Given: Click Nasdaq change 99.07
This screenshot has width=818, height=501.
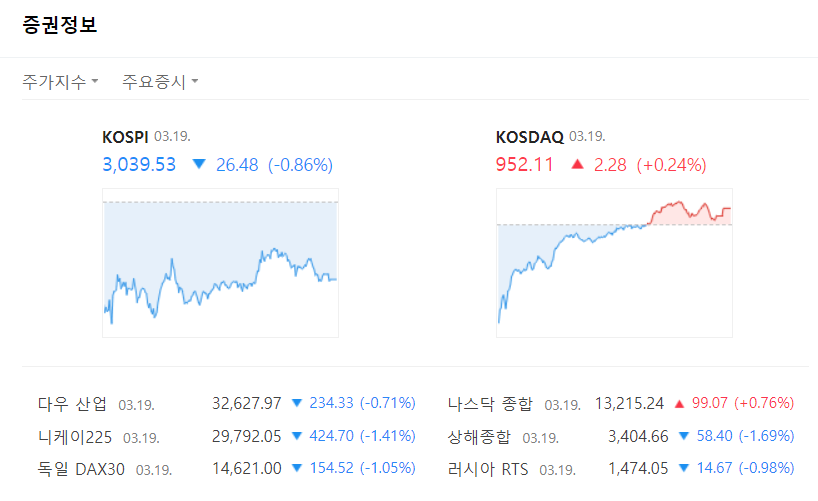Looking at the screenshot, I should [709, 403].
